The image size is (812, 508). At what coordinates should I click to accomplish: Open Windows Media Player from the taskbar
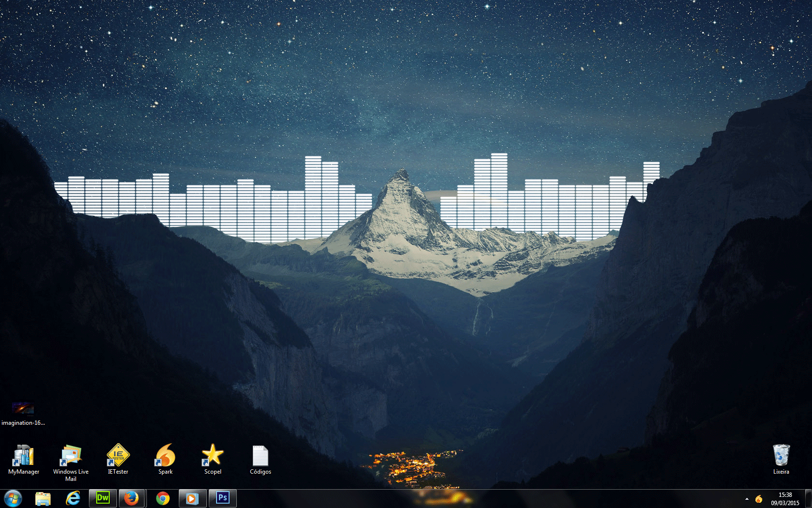192,498
